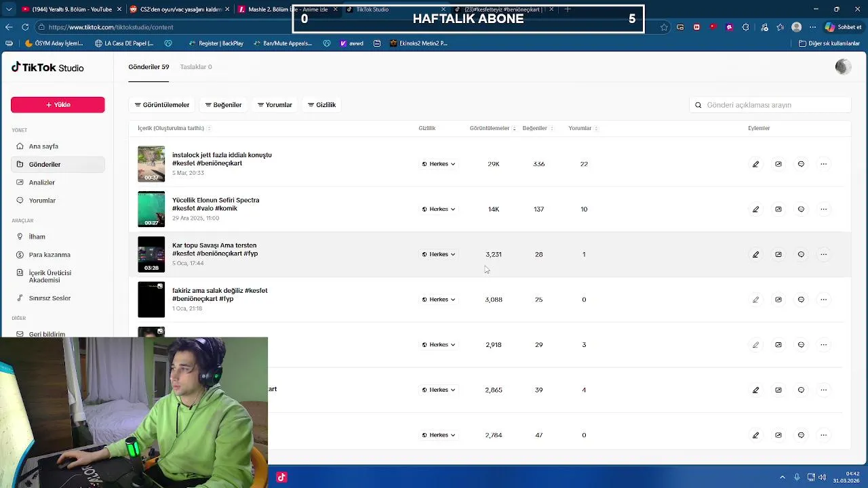This screenshot has width=868, height=488.
Task: Open privacy dropdown for 'Yücellik Elonun Sefiri Spectra'
Action: [439, 209]
